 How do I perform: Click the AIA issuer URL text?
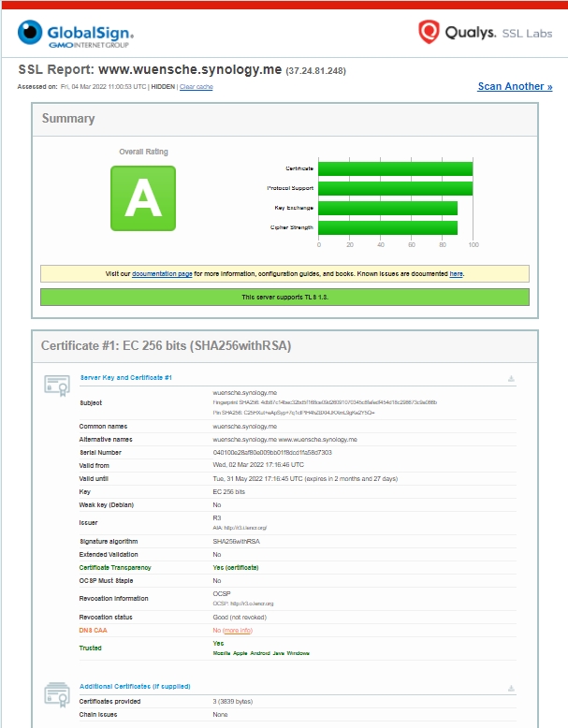(240, 528)
